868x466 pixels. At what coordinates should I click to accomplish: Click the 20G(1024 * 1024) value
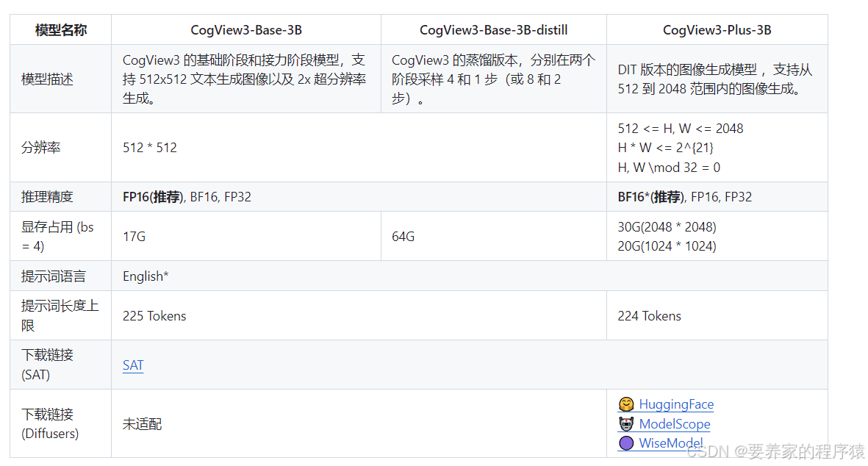667,246
